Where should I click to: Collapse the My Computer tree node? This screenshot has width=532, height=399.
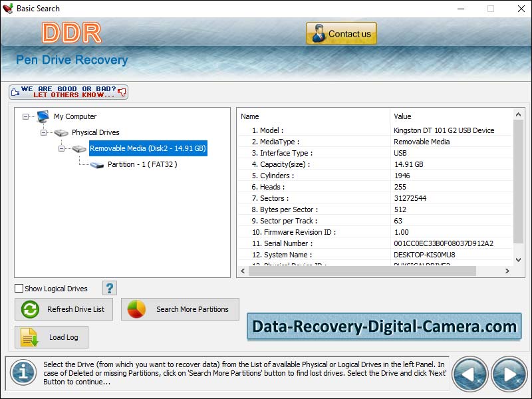tap(24, 116)
